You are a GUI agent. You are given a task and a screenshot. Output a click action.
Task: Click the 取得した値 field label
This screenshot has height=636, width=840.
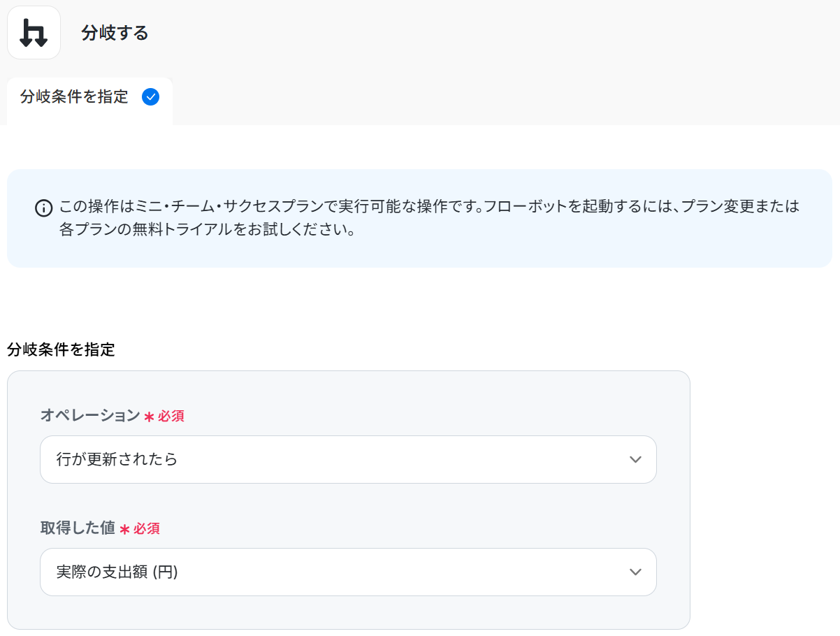click(x=78, y=528)
